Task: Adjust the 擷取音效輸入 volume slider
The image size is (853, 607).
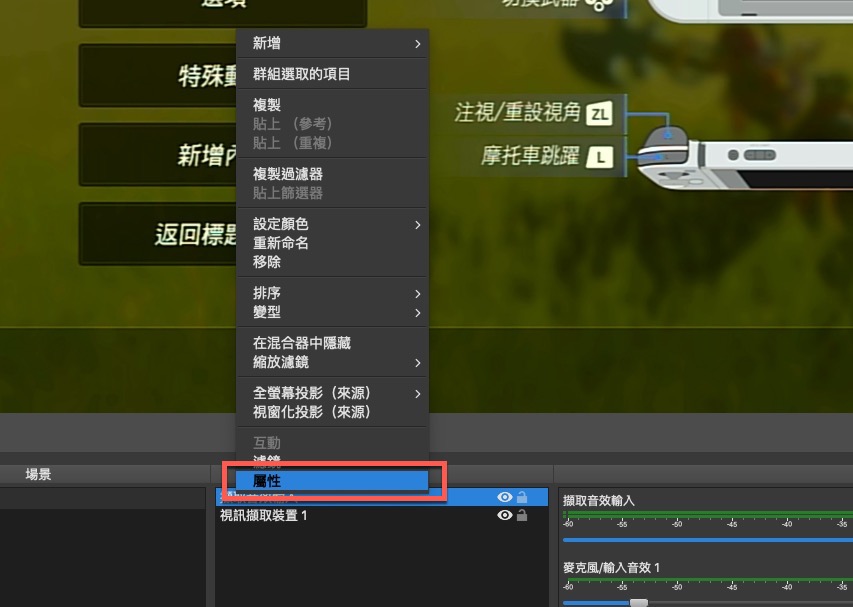Action: pyautogui.click(x=708, y=540)
